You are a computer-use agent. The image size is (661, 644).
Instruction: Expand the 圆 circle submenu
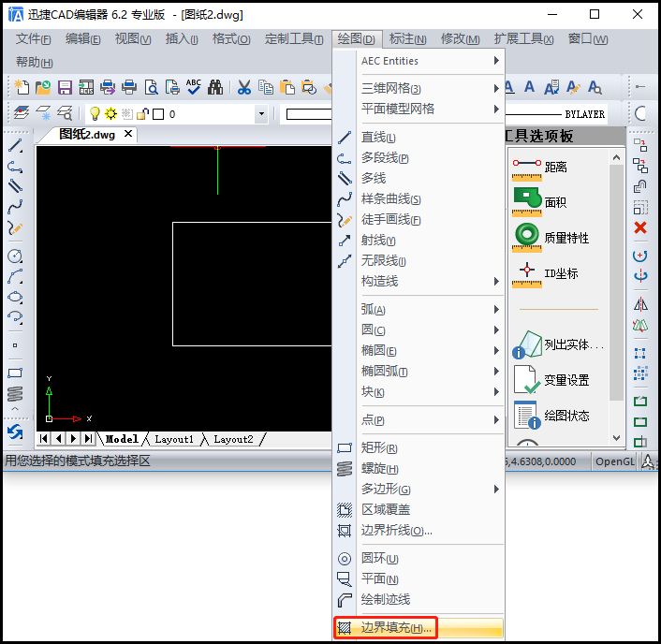click(x=431, y=329)
